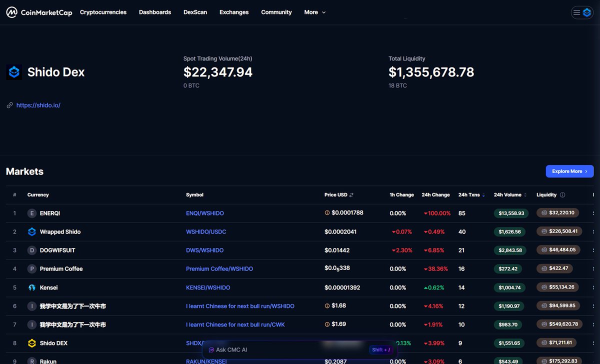The width and height of the screenshot is (600, 364).
Task: Click the 0.62% green 24h change value
Action: pos(434,287)
